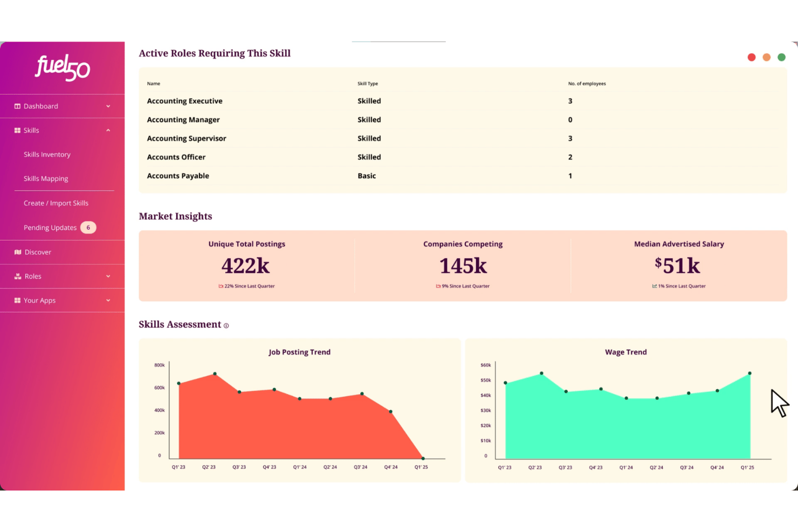Viewport: 798px width, 532px height.
Task: Click the up-trend icon under Median Advertised Salary
Action: click(x=655, y=286)
